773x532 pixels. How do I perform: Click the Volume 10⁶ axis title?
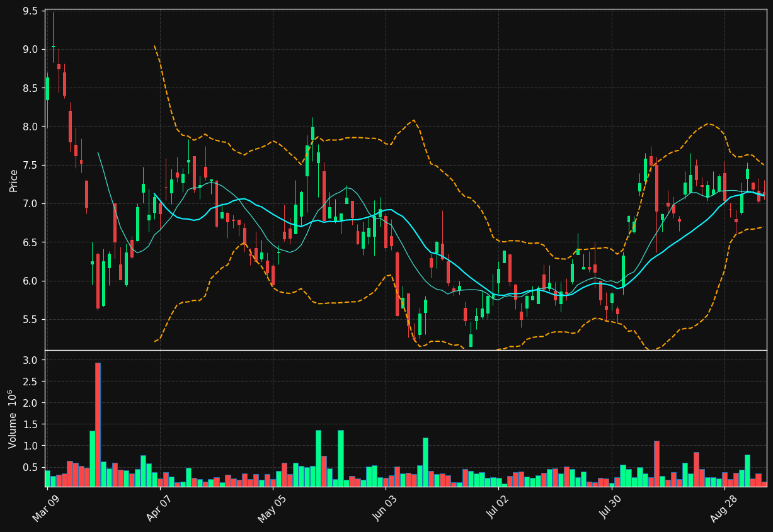click(13, 419)
